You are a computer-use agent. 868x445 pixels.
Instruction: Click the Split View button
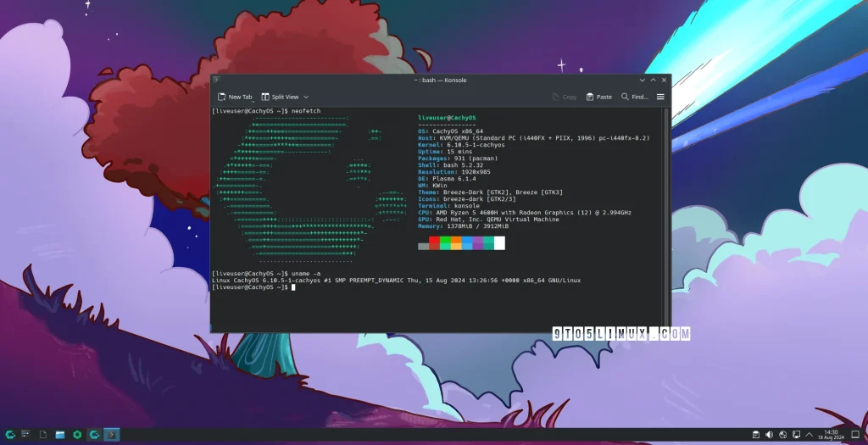point(280,97)
